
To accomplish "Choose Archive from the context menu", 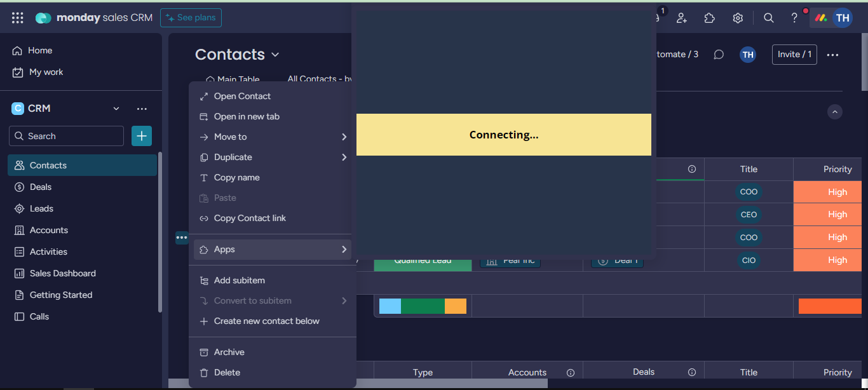I will pos(229,352).
